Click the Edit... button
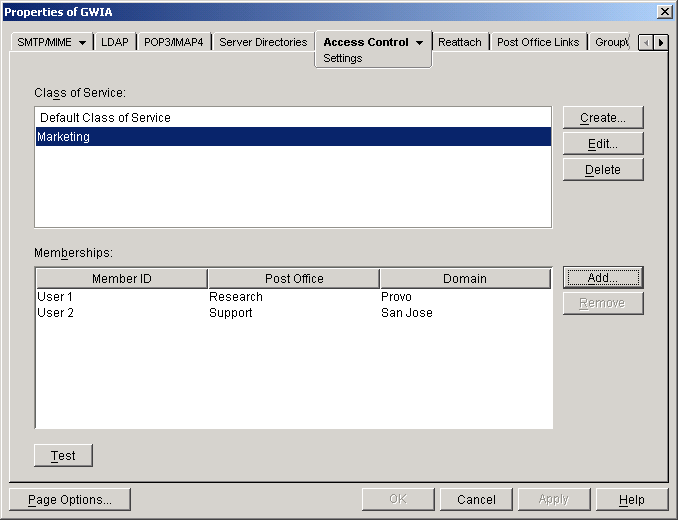Viewport: 678px width, 520px height. pos(603,144)
